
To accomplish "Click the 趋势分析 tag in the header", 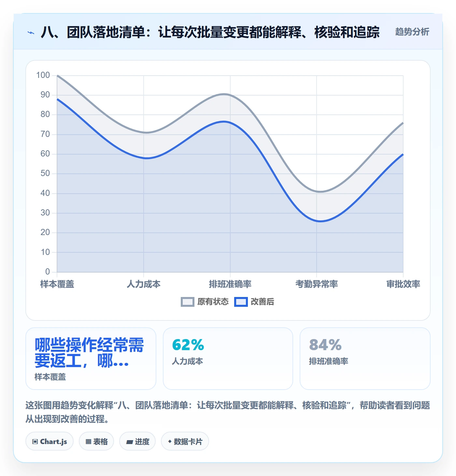I will point(412,32).
